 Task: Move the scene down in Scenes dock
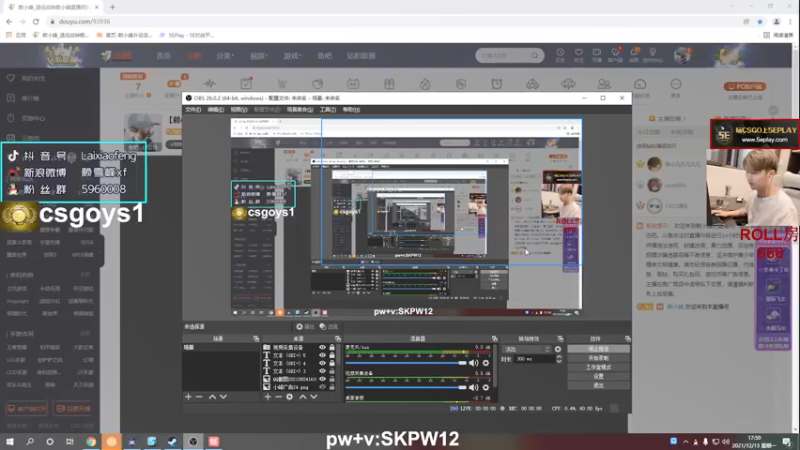pyautogui.click(x=223, y=396)
